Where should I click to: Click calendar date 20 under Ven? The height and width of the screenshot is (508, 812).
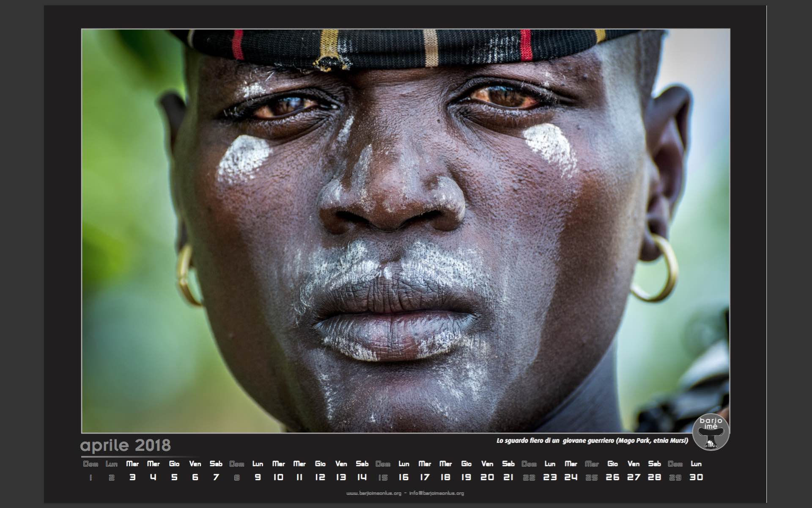click(487, 478)
